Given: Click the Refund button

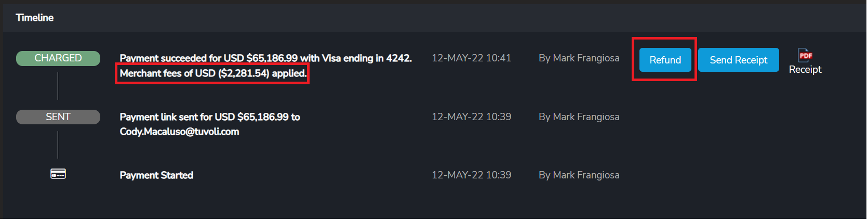Looking at the screenshot, I should (x=665, y=60).
